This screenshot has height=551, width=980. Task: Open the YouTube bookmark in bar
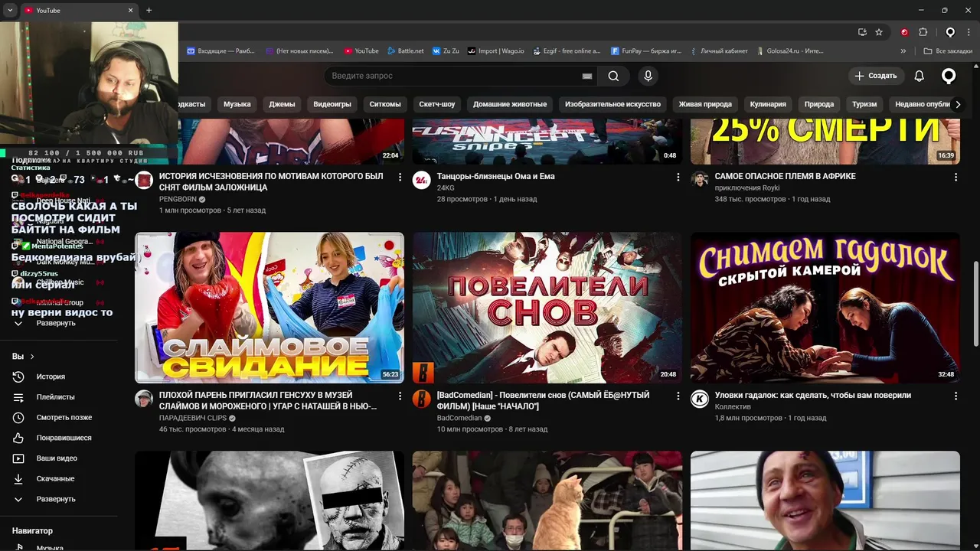(361, 51)
